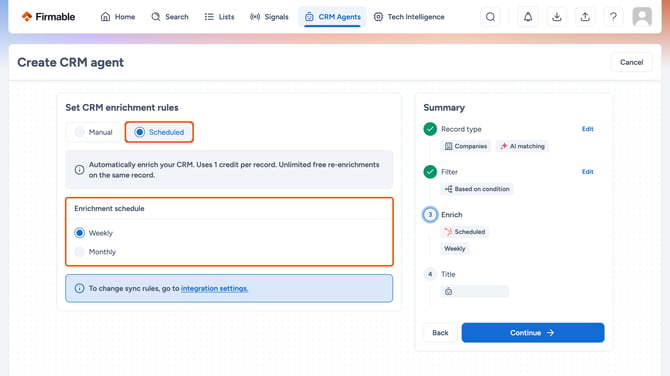The image size is (670, 376).
Task: Click the magnifier search icon button
Action: point(491,17)
